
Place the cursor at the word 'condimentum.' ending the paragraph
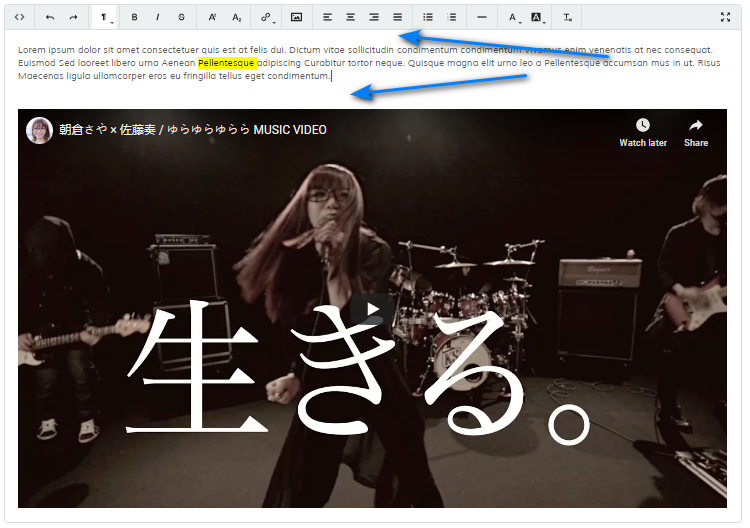pos(298,76)
